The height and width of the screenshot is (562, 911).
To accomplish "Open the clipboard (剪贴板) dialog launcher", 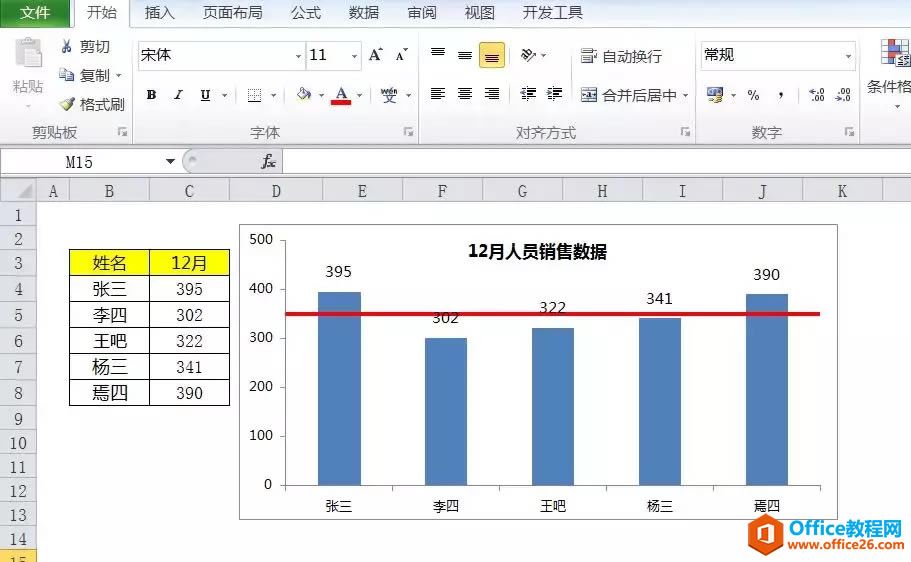I will [123, 132].
